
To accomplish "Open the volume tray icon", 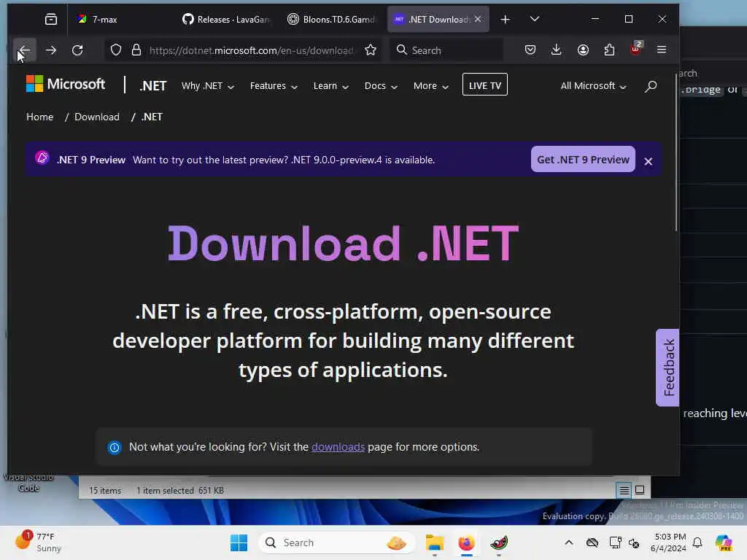I will 634,542.
